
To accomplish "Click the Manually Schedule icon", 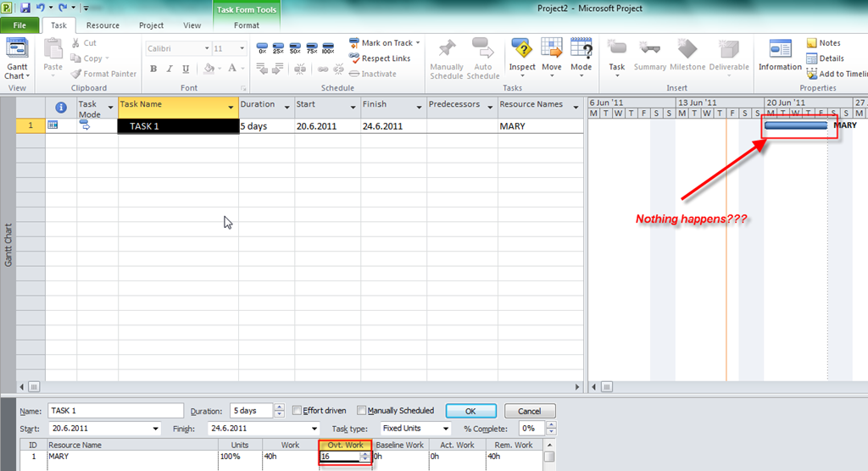I will point(447,58).
